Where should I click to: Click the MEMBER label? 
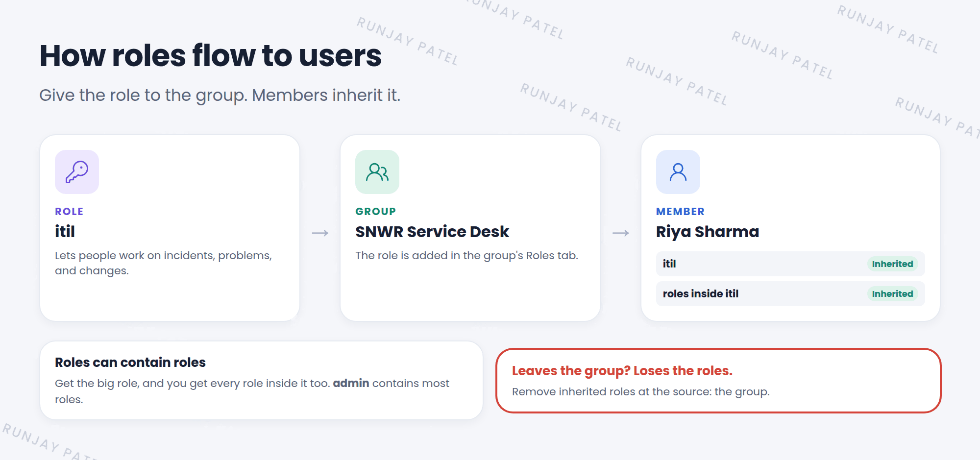point(680,212)
